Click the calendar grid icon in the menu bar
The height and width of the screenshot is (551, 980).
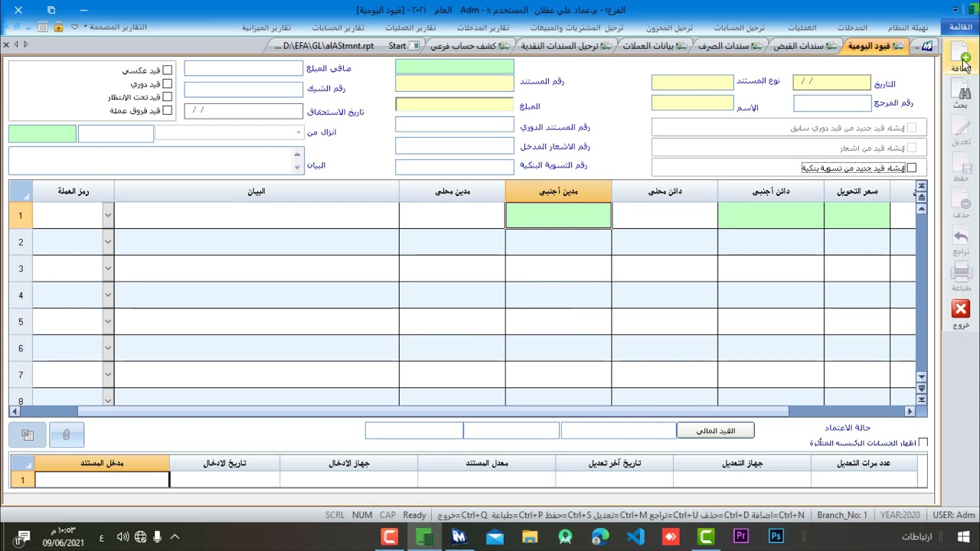[x=44, y=27]
